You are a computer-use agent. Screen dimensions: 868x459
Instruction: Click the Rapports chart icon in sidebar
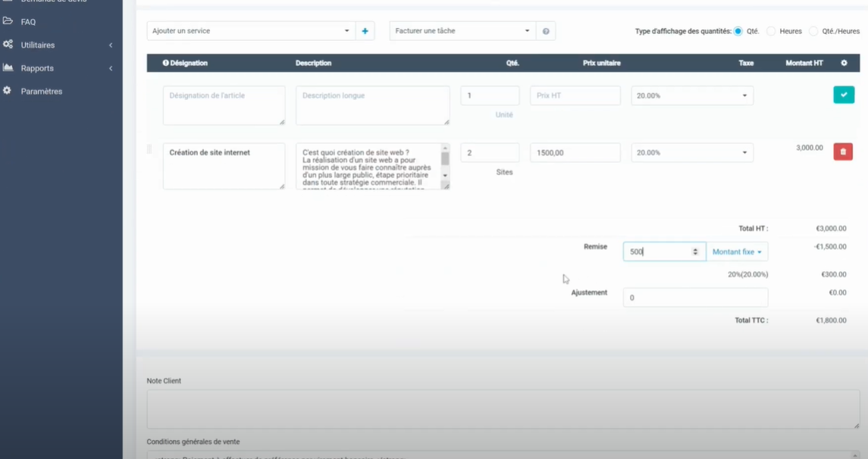coord(8,67)
